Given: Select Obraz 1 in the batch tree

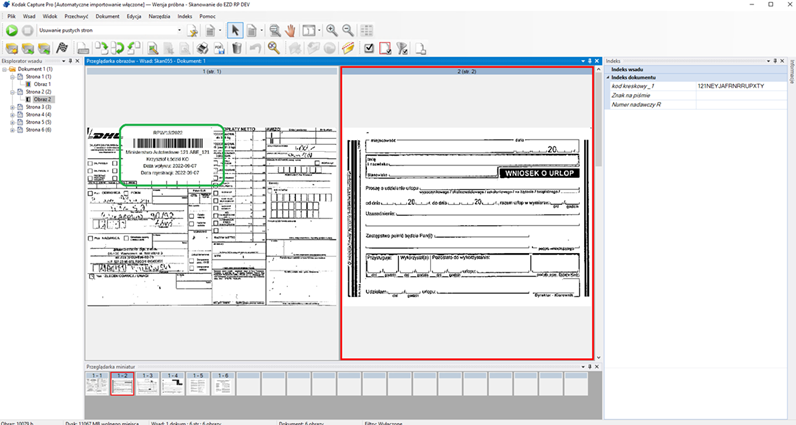Looking at the screenshot, I should [x=42, y=84].
